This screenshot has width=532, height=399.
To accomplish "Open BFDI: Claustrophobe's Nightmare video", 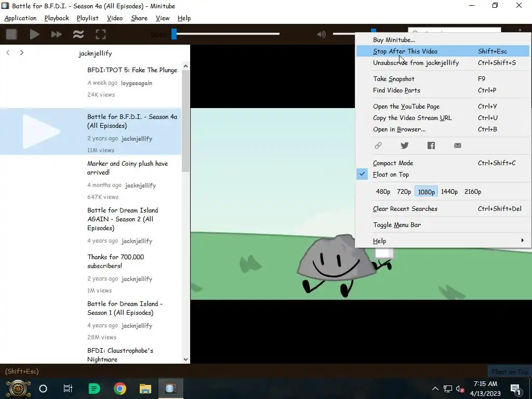I will pos(90,353).
